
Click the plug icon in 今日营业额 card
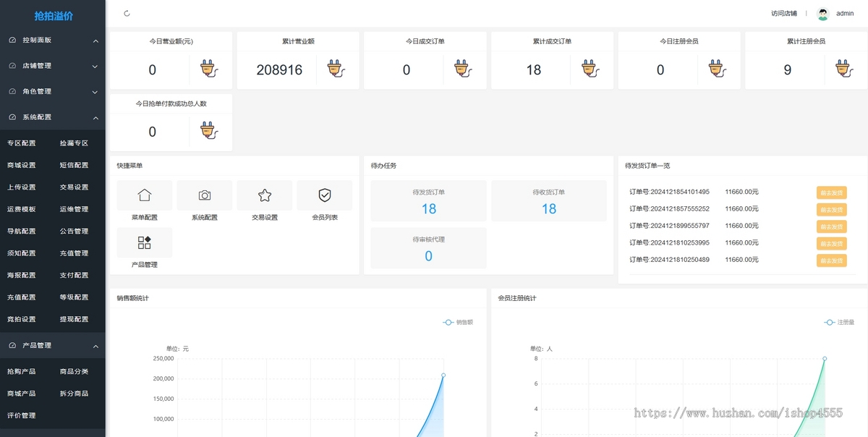[x=210, y=69]
